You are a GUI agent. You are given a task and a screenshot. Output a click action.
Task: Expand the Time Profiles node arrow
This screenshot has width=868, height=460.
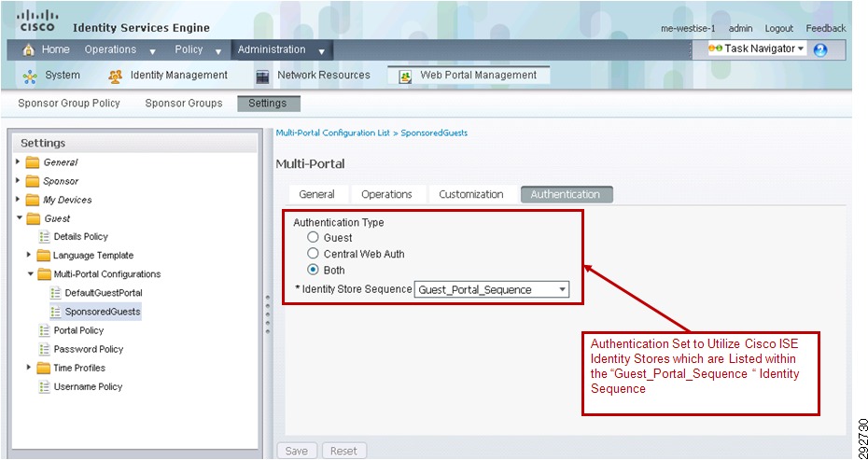click(x=29, y=368)
